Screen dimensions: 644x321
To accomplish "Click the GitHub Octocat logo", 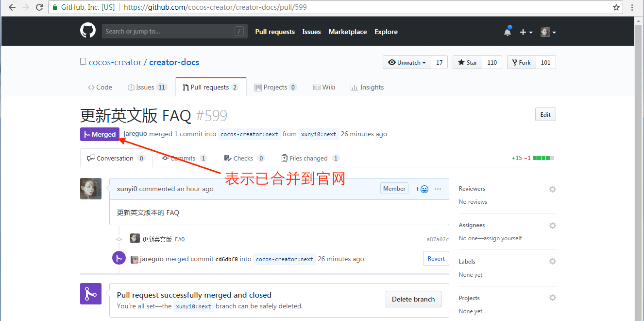I will click(88, 31).
